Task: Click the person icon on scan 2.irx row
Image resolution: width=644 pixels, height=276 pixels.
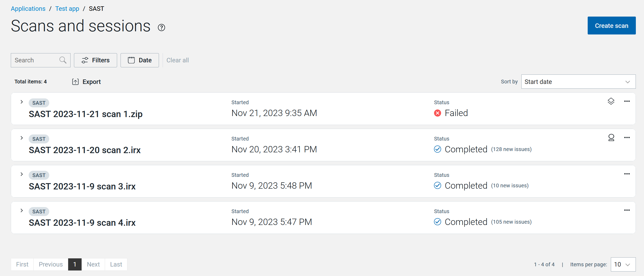Action: pyautogui.click(x=611, y=138)
